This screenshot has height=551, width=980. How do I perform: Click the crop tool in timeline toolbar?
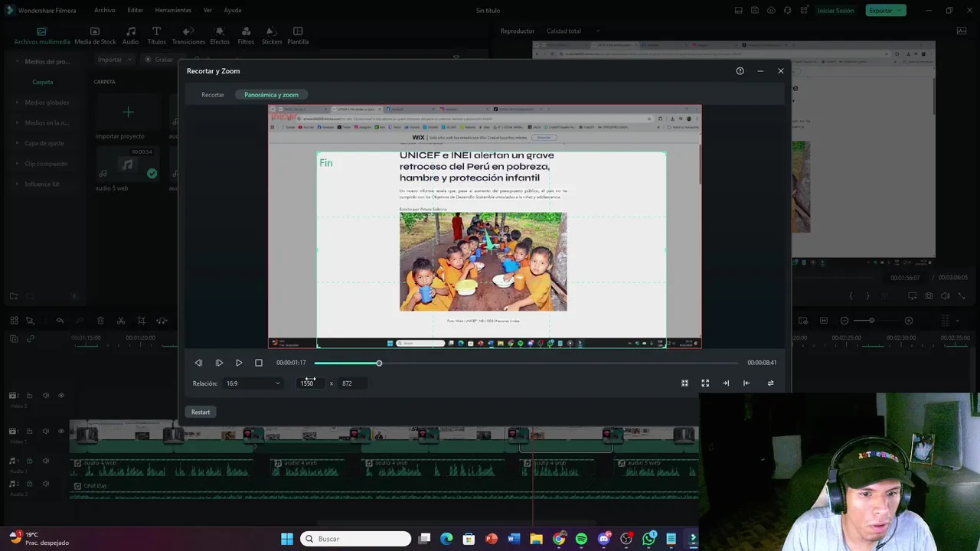point(141,321)
